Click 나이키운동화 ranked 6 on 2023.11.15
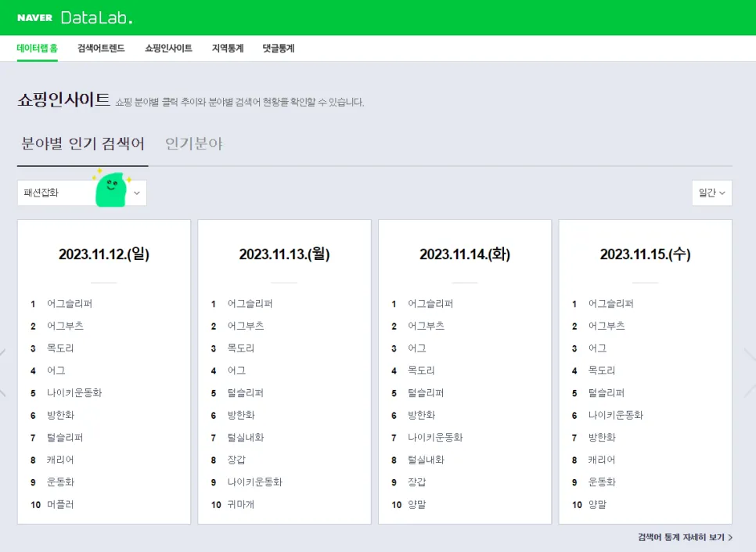Screen dimensions: 756x552 (x=616, y=415)
